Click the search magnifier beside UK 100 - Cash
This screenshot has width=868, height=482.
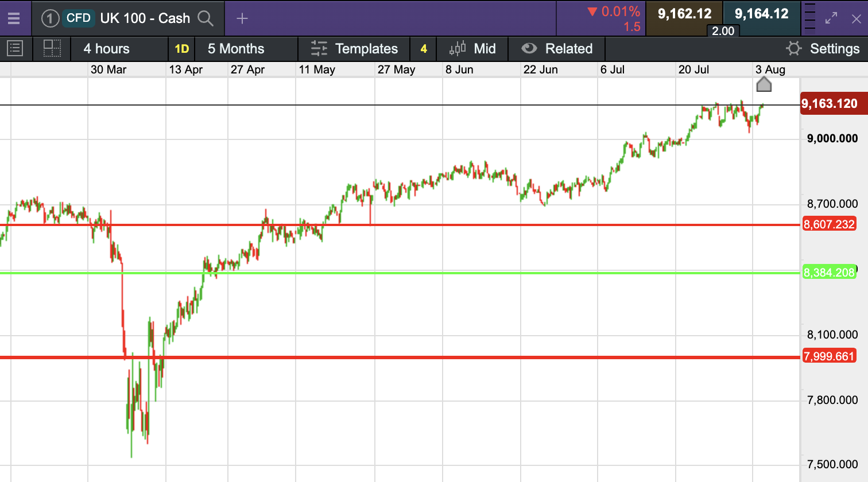(205, 18)
